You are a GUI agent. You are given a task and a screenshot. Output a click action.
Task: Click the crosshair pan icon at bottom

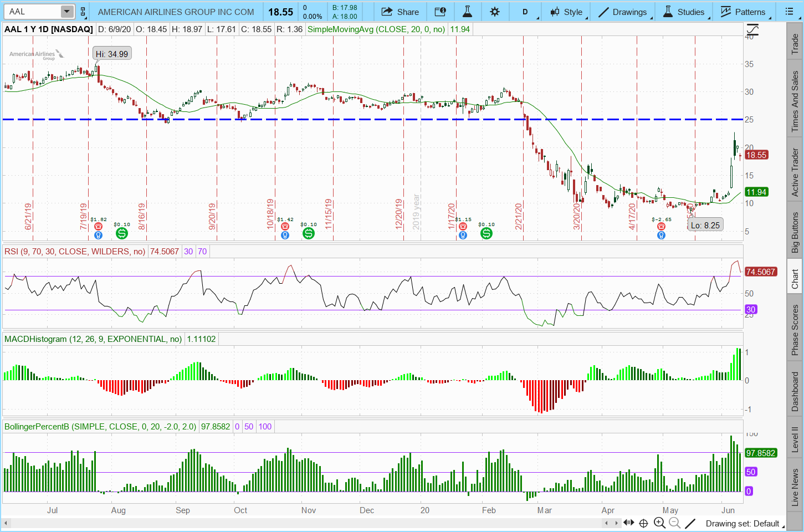[x=643, y=523]
